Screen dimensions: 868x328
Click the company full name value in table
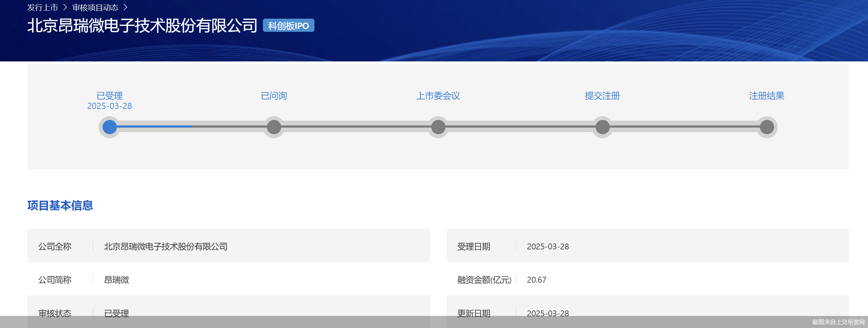(166, 246)
